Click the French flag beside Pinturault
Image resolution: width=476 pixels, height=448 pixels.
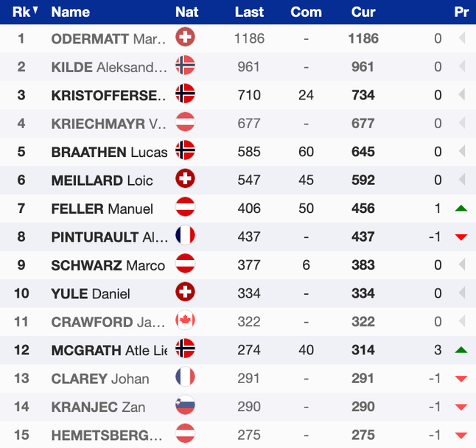coord(185,237)
